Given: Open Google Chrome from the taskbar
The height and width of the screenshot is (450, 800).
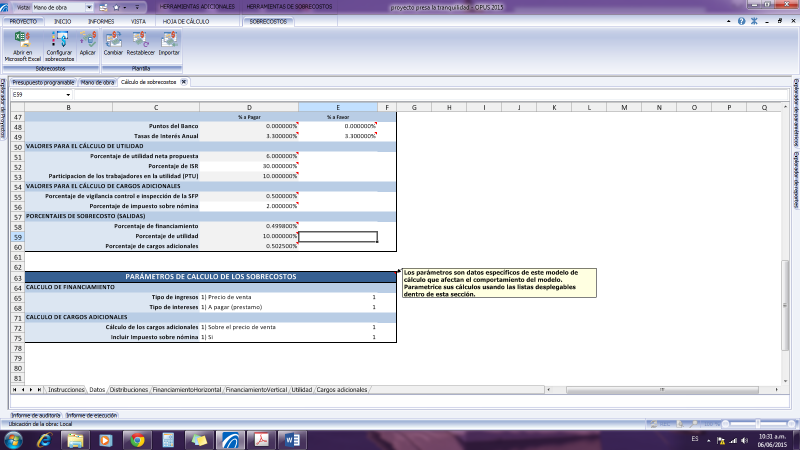Looking at the screenshot, I should click(138, 440).
